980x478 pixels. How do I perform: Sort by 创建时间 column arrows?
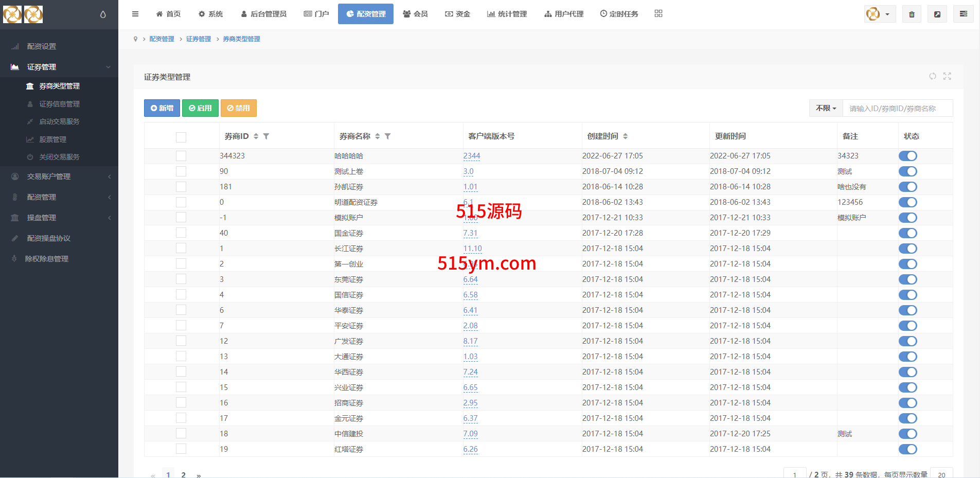[x=626, y=136]
